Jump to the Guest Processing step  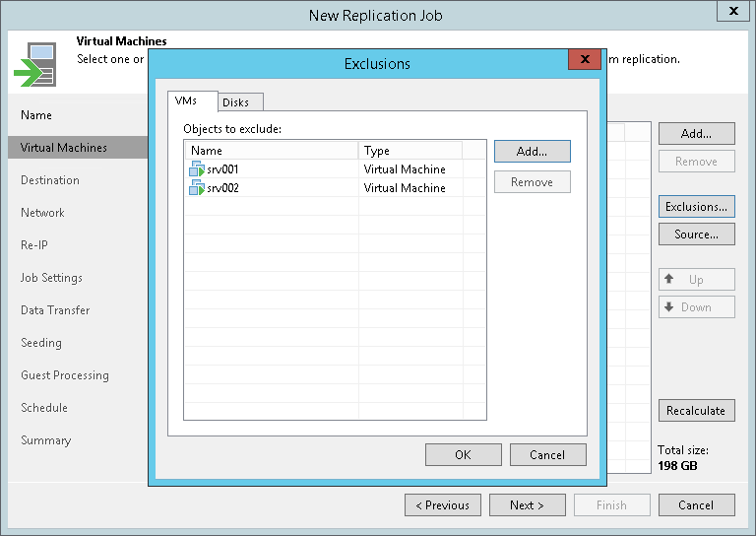click(65, 375)
